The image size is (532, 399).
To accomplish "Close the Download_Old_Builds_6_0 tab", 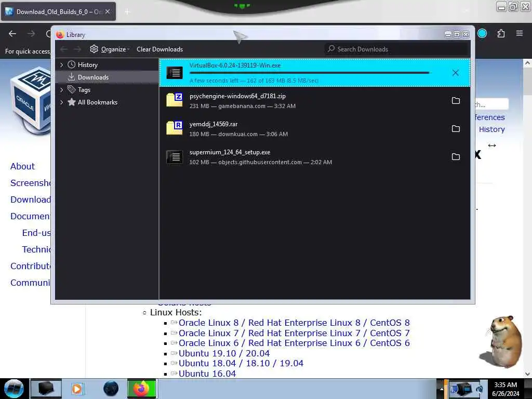I will pos(108,11).
